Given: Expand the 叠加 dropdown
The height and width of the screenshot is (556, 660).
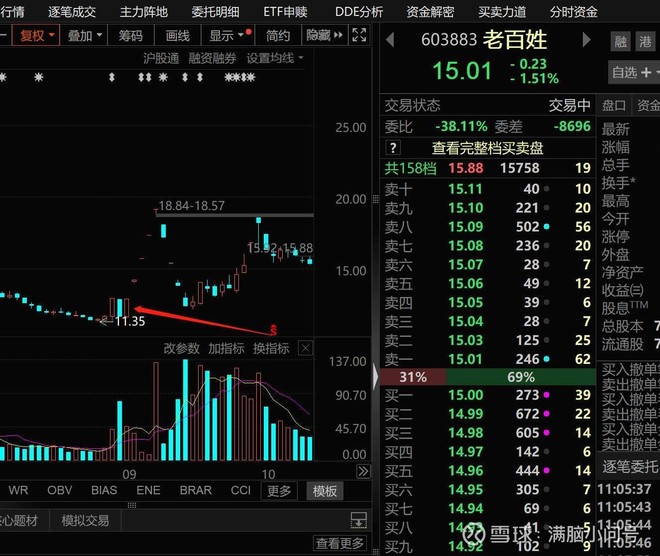Looking at the screenshot, I should tap(85, 35).
